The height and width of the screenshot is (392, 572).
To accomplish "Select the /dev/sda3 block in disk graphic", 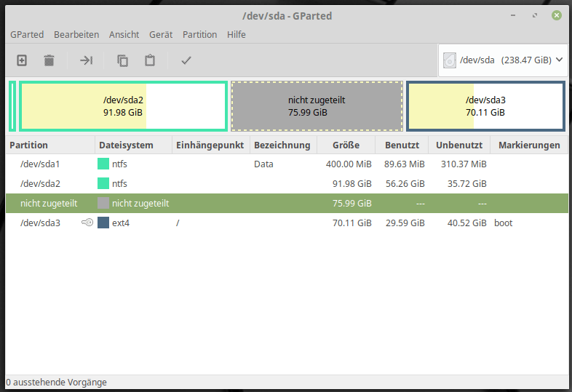I will 485,106.
